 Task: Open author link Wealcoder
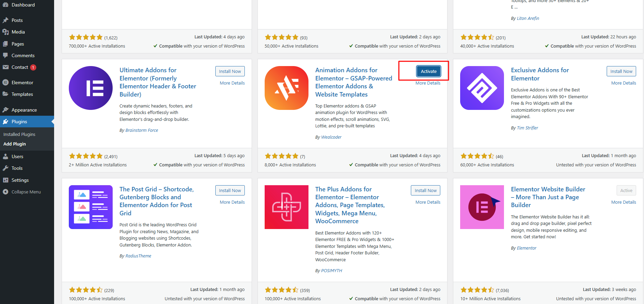[x=331, y=137]
